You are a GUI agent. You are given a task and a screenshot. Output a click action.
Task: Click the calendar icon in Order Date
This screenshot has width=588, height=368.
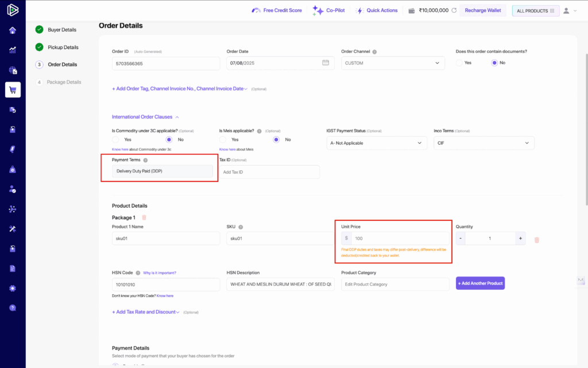[x=326, y=63]
